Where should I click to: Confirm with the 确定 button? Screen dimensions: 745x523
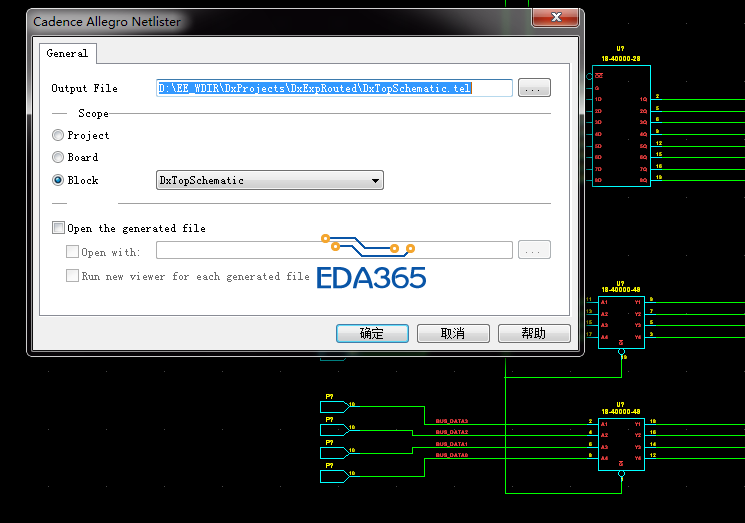pos(372,333)
